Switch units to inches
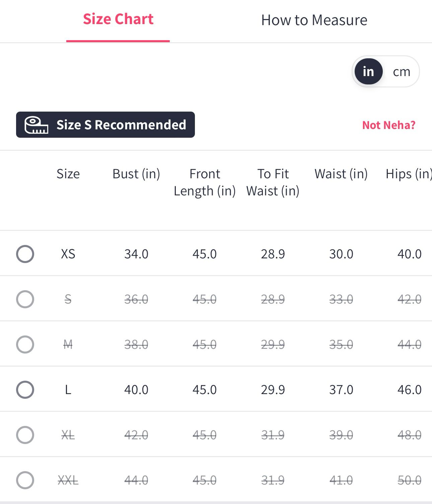 [x=368, y=71]
